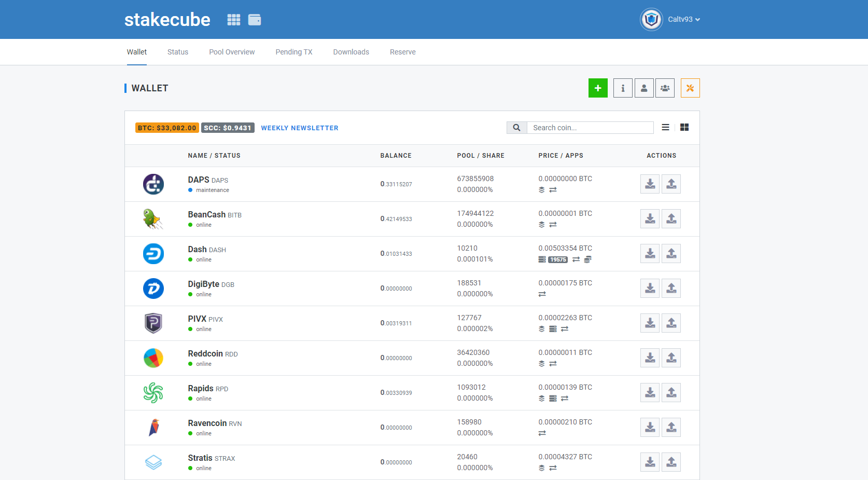Deposit Reddcoin using download icon
This screenshot has height=480, width=868.
[650, 358]
